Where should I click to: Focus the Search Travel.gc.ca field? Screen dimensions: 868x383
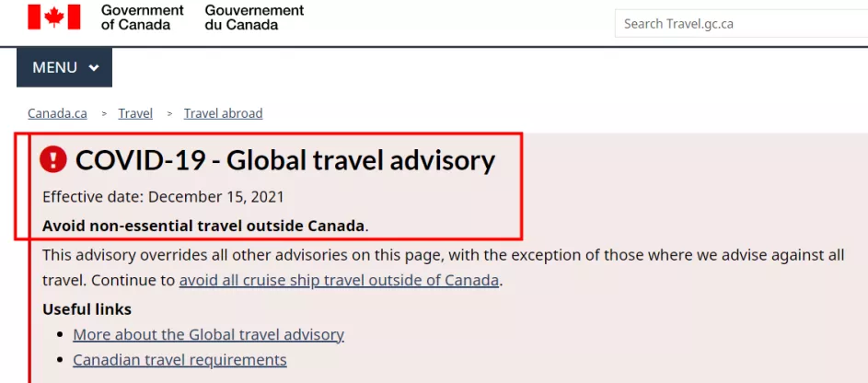741,24
